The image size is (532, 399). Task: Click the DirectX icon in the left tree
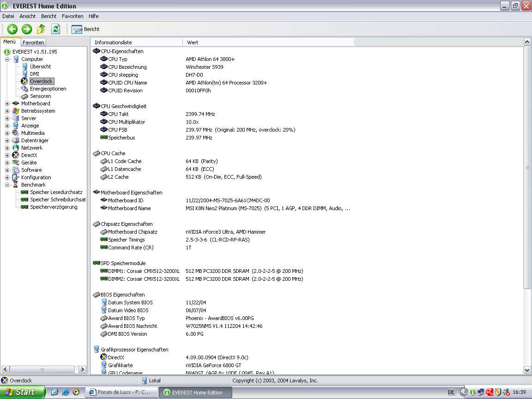16,155
